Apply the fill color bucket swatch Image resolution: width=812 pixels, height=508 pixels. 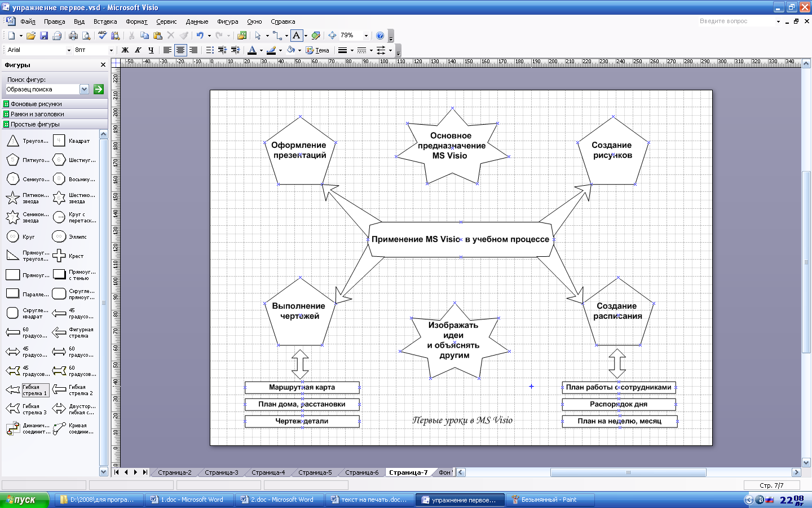pyautogui.click(x=291, y=50)
